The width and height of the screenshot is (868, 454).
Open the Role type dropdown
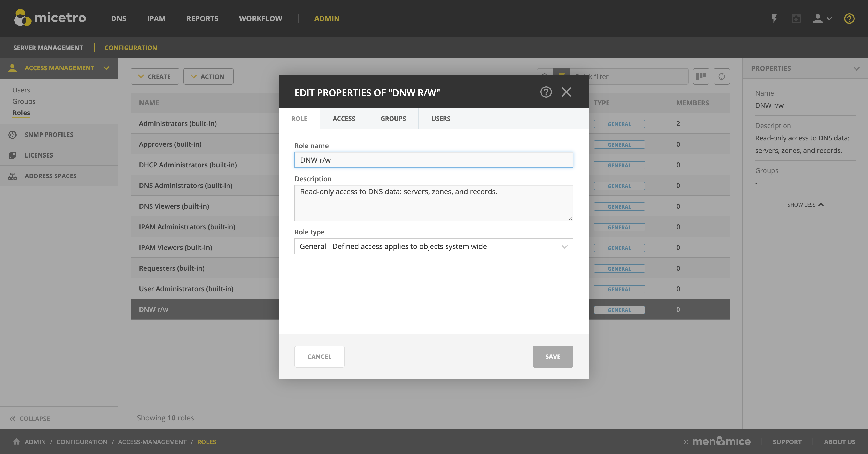pyautogui.click(x=433, y=246)
